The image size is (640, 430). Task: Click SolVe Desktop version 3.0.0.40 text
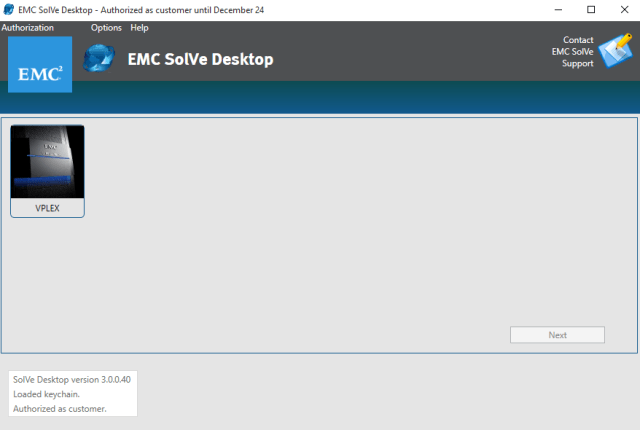72,379
